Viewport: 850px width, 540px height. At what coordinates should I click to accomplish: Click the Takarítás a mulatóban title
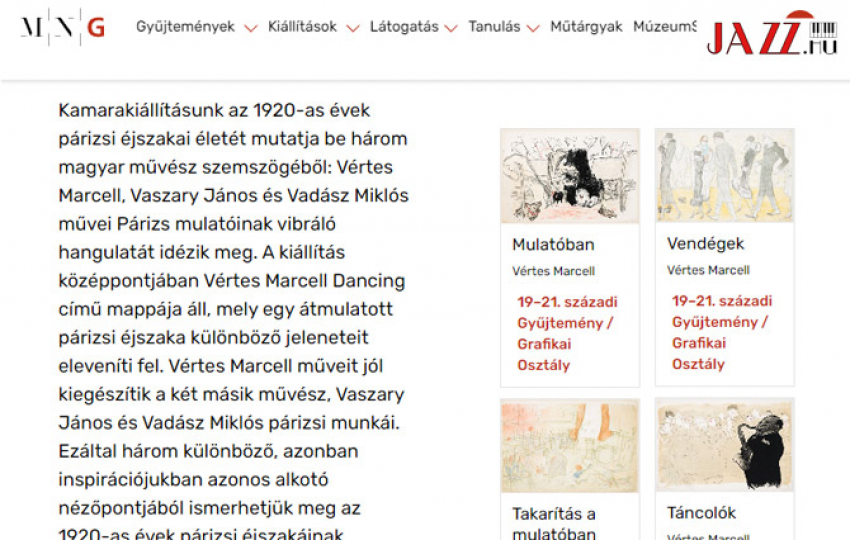click(554, 523)
